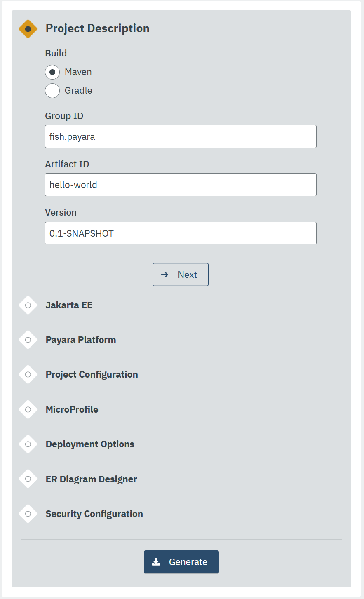The image size is (364, 599).
Task: Expand the Payara Platform section
Action: coord(81,340)
